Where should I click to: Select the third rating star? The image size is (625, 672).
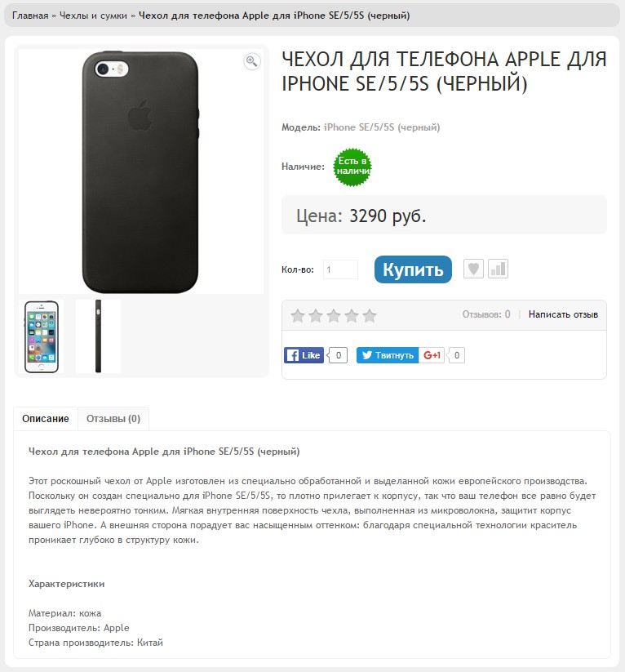[334, 316]
